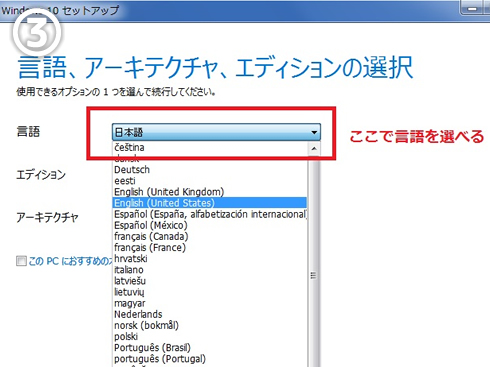Select français (France) language
The width and height of the screenshot is (490, 367).
tap(210, 248)
